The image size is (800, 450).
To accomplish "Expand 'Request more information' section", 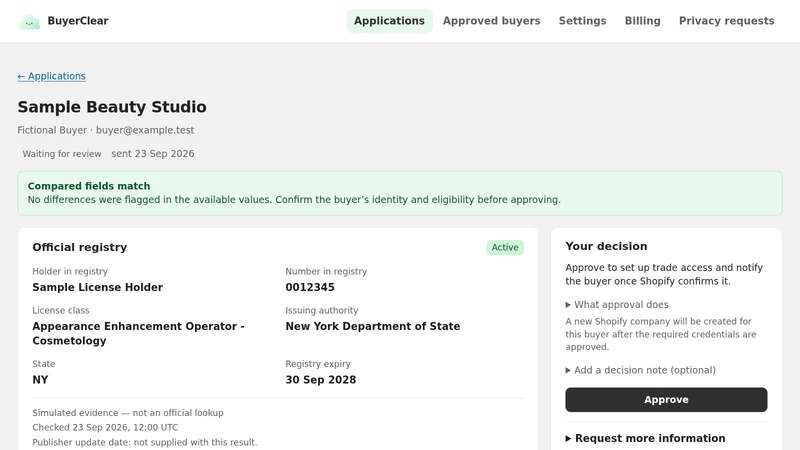I will point(645,438).
